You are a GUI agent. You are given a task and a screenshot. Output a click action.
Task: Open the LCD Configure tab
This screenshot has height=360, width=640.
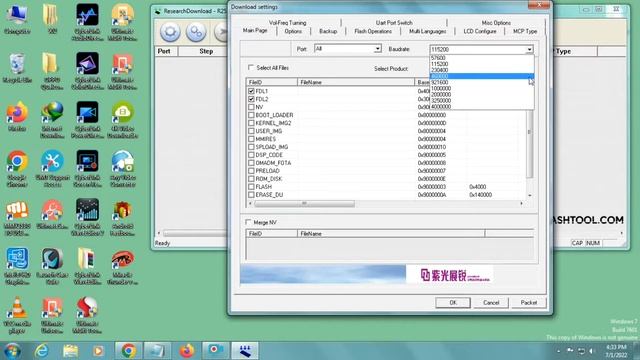480,31
